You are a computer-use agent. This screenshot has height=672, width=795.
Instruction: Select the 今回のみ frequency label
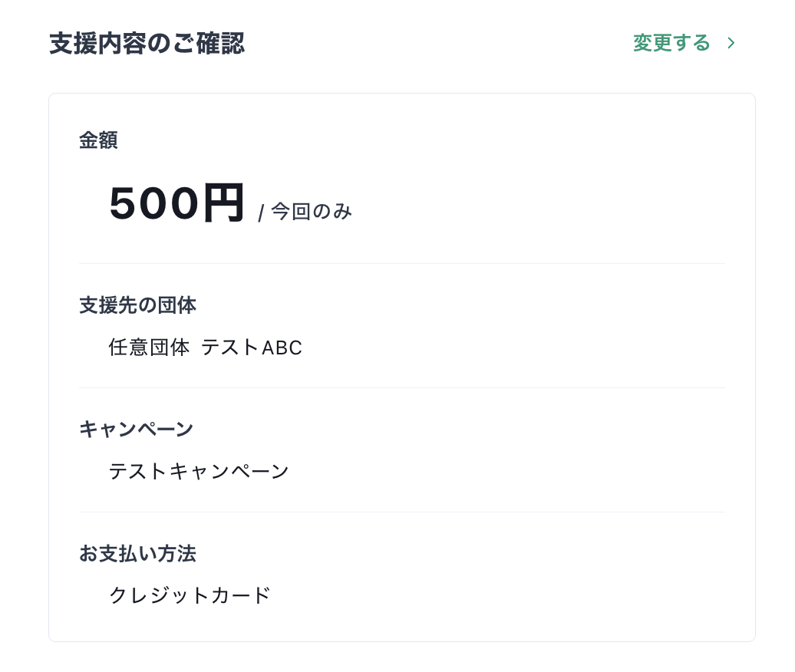309,211
